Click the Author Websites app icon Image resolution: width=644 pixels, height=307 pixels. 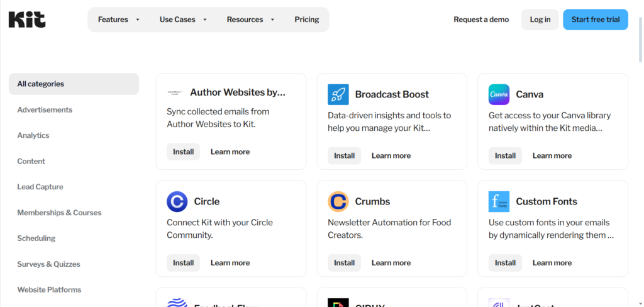175,92
